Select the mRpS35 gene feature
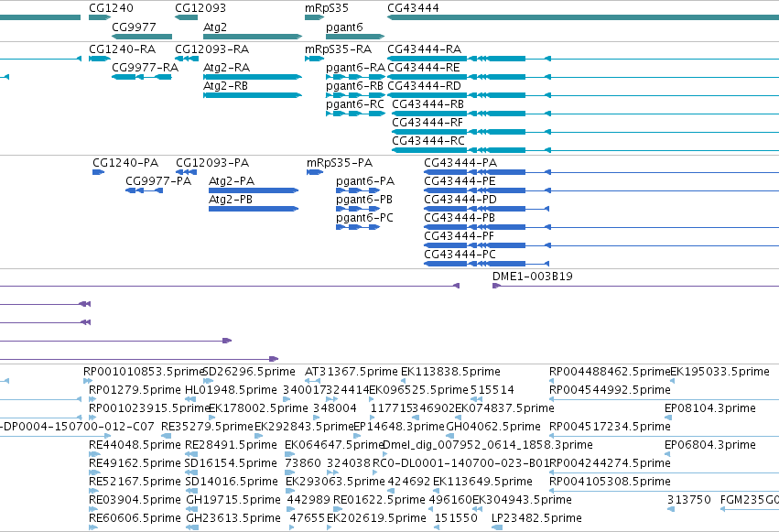Screen dimensions: 779x532 315,17
